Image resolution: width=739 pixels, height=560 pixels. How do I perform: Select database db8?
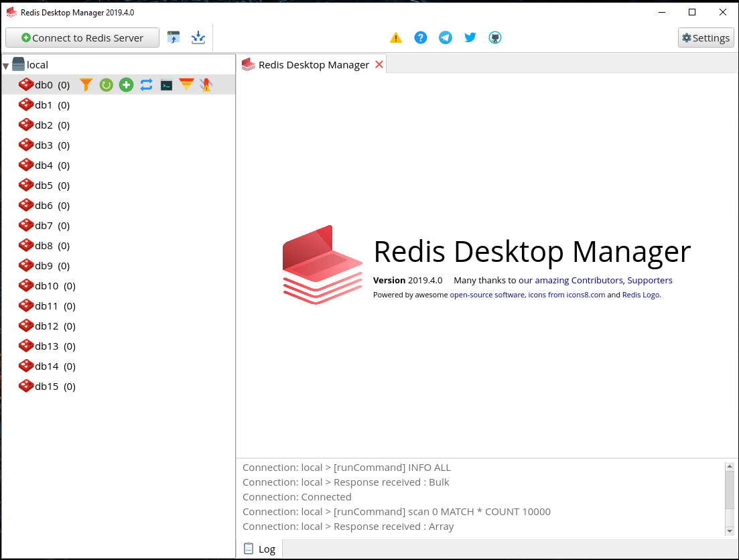[119, 246]
